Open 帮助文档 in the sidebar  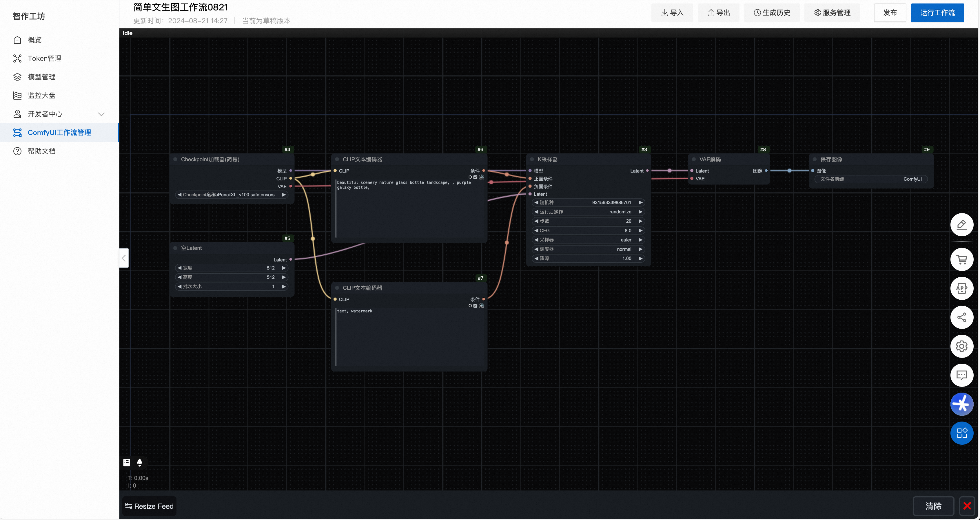[x=59, y=151]
